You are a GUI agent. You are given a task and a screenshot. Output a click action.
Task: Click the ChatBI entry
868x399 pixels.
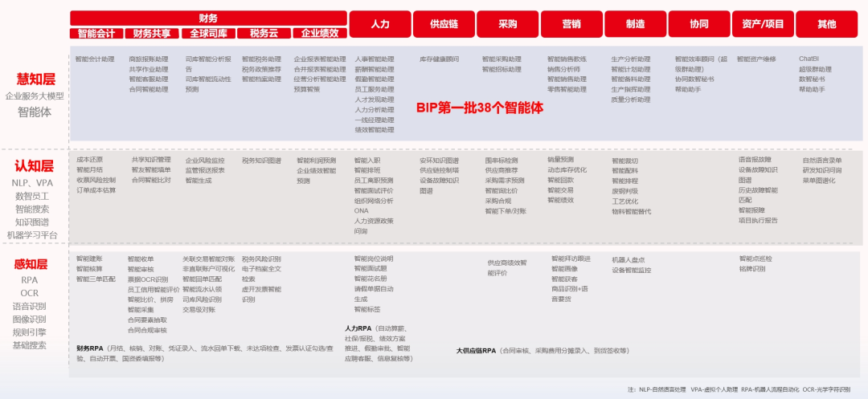click(x=809, y=59)
